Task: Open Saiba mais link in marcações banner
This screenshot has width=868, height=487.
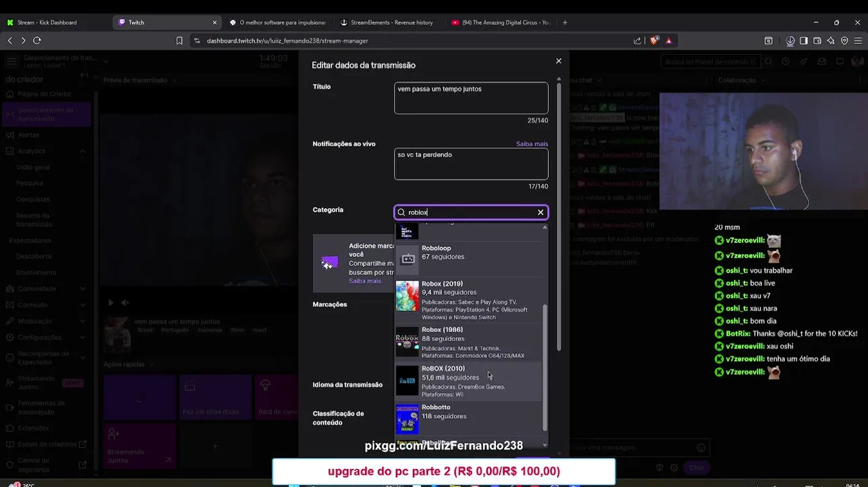Action: 365,281
